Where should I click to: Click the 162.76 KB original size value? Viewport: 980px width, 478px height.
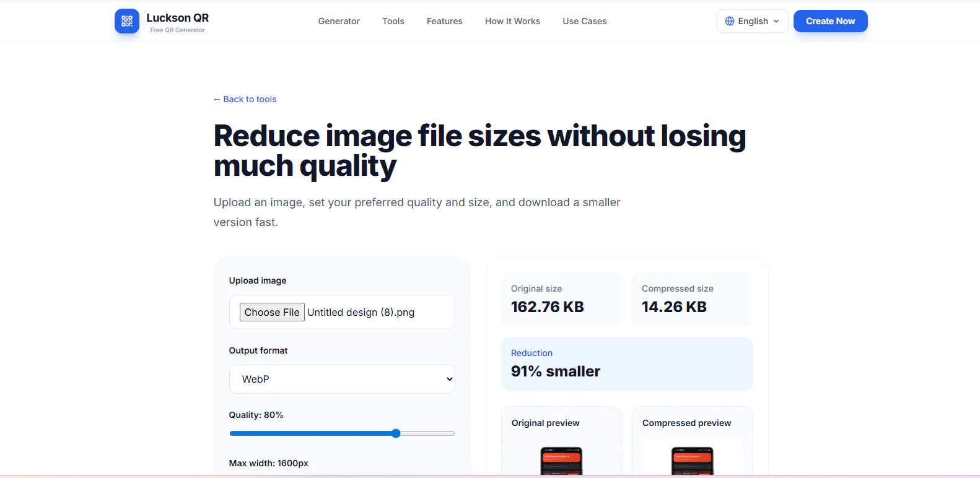click(x=548, y=307)
